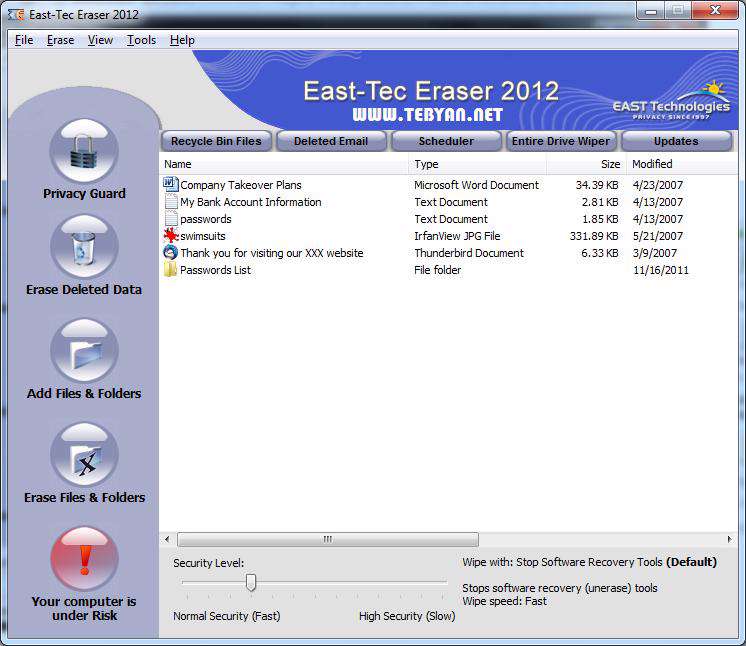Screen dimensions: 746x646
Task: Click the Wipe speed: Fast text
Action: pos(504,601)
